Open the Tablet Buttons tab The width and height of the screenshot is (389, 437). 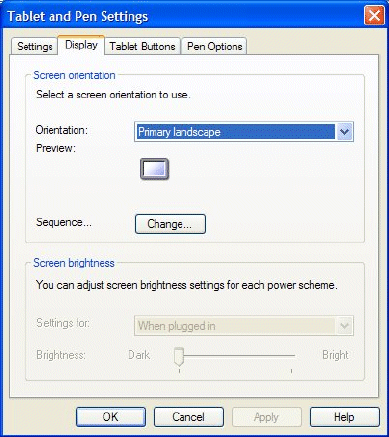[x=142, y=46]
